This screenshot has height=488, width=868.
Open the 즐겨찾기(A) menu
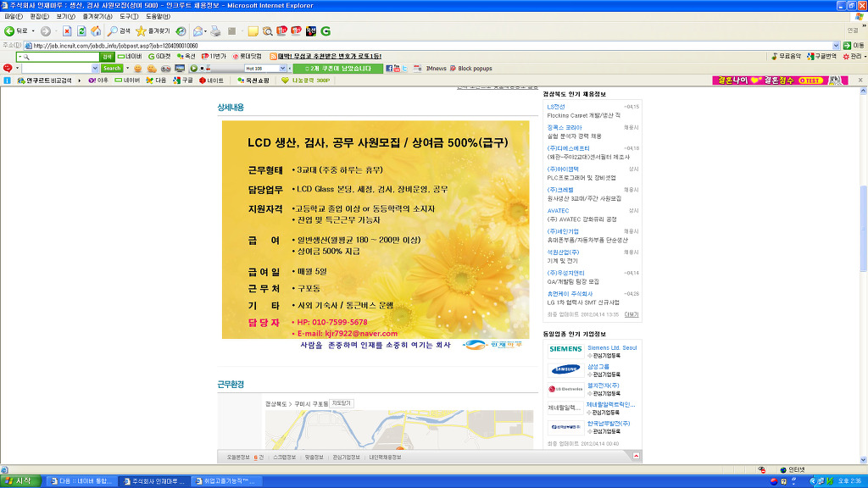tap(97, 17)
